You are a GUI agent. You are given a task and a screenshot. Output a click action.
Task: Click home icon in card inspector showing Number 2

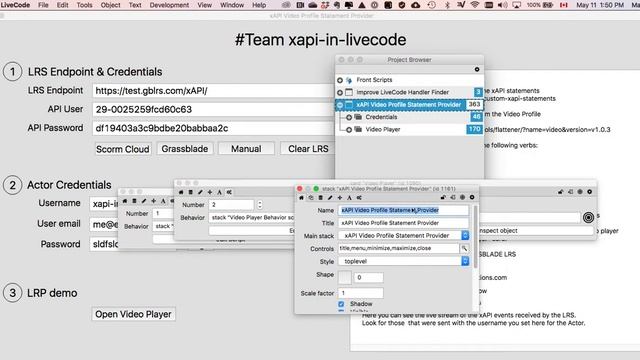pyautogui.click(x=181, y=192)
